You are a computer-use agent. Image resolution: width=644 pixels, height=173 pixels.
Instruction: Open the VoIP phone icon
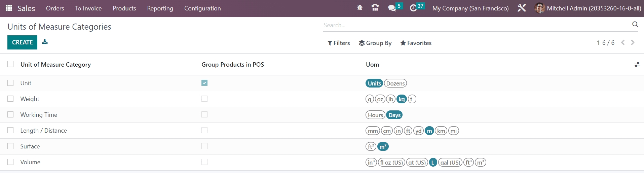point(375,8)
